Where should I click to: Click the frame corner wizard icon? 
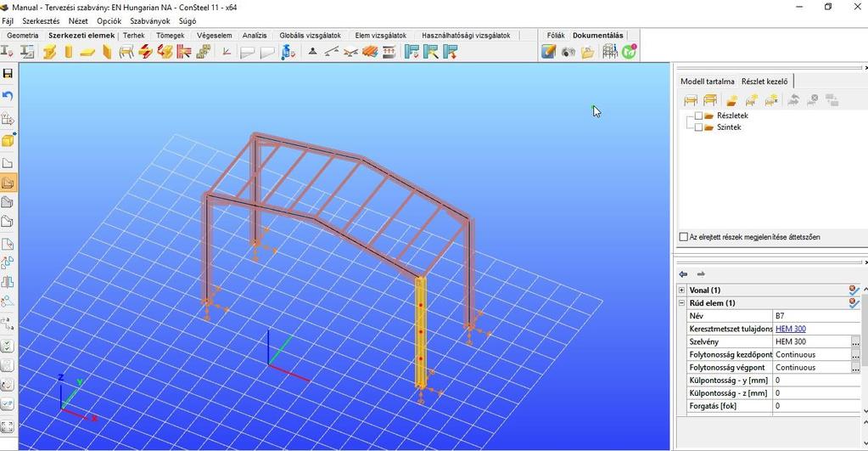pos(126,52)
